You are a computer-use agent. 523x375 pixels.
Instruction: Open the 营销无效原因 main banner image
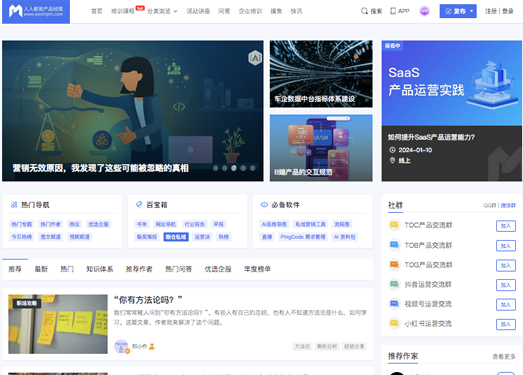[133, 111]
